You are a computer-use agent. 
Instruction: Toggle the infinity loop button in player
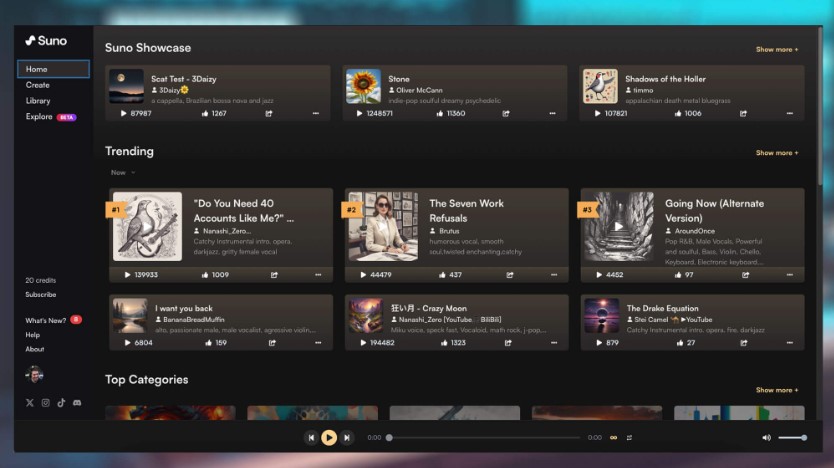613,438
